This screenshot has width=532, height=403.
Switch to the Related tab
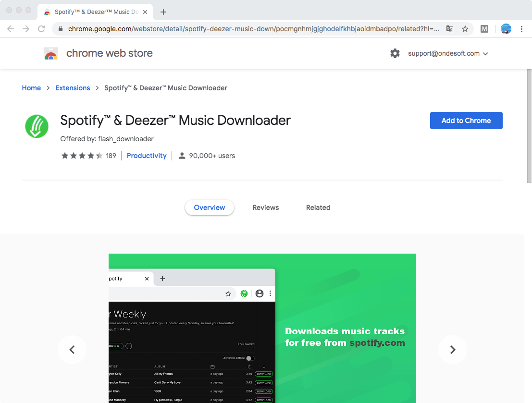pyautogui.click(x=318, y=208)
